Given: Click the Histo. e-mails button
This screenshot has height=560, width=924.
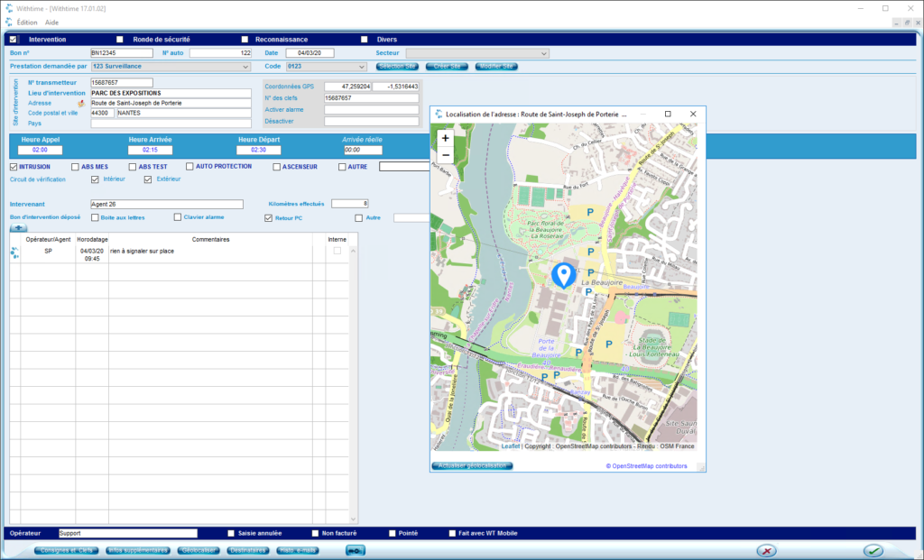Looking at the screenshot, I should coord(298,551).
